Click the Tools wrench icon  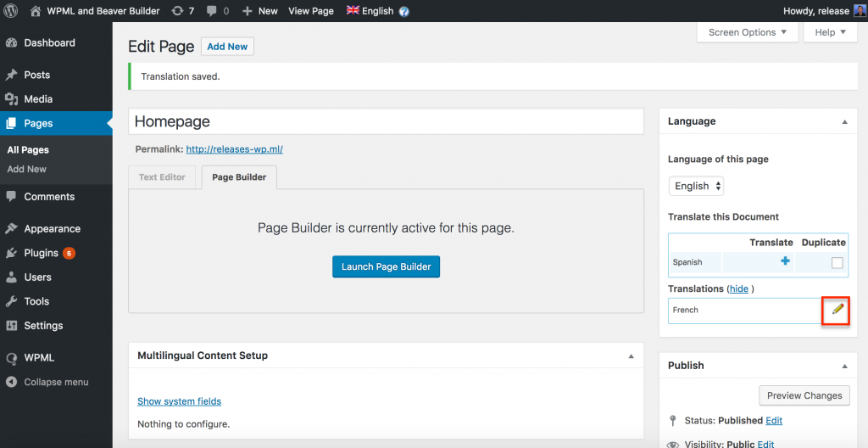point(11,301)
